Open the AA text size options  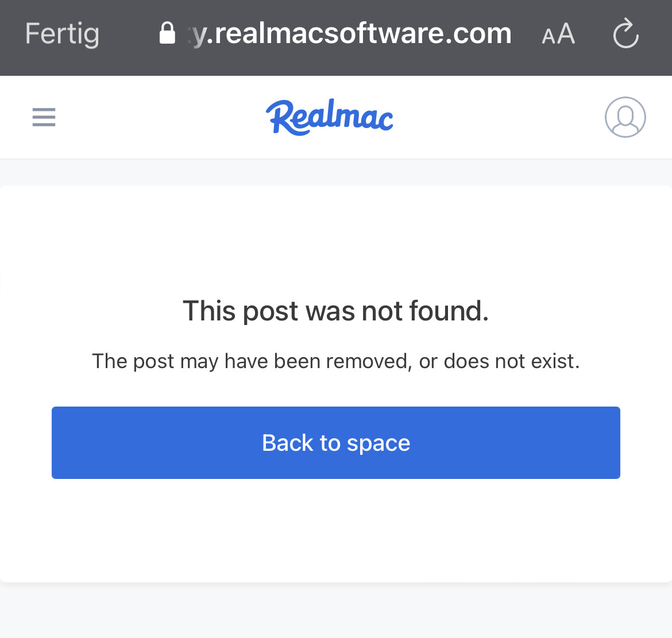coord(558,34)
